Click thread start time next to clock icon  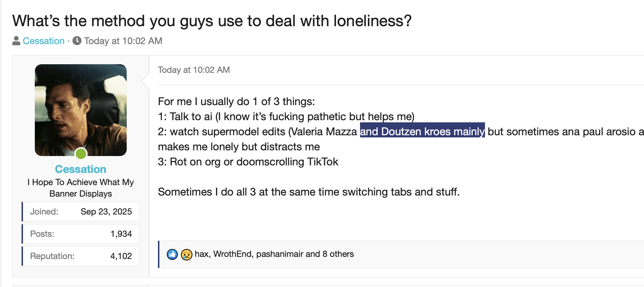click(123, 41)
